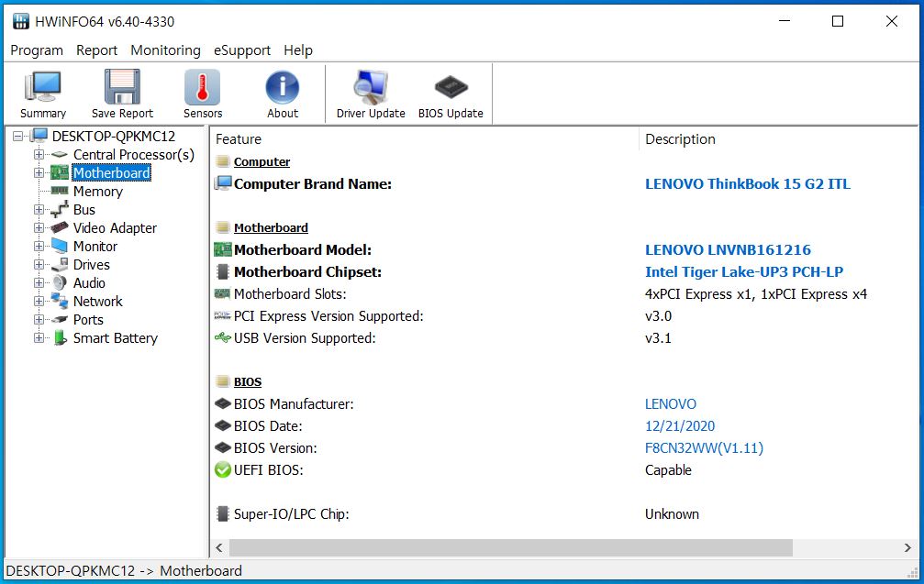Click the Memory module icon

pos(60,190)
